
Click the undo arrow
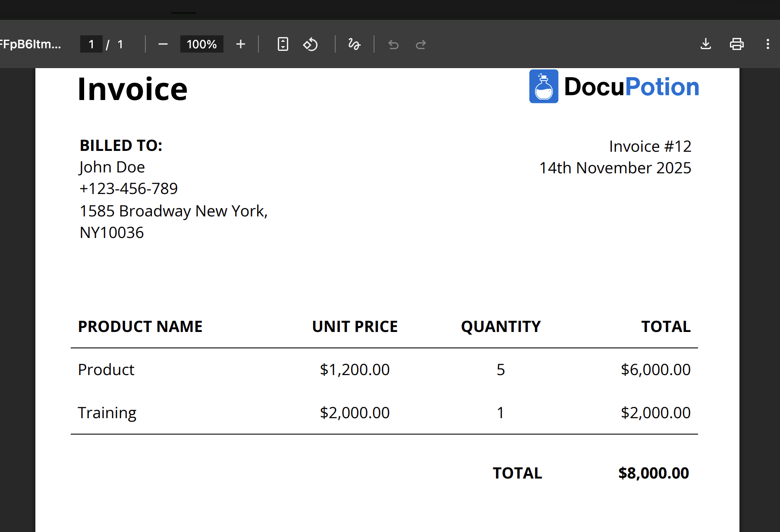click(393, 44)
